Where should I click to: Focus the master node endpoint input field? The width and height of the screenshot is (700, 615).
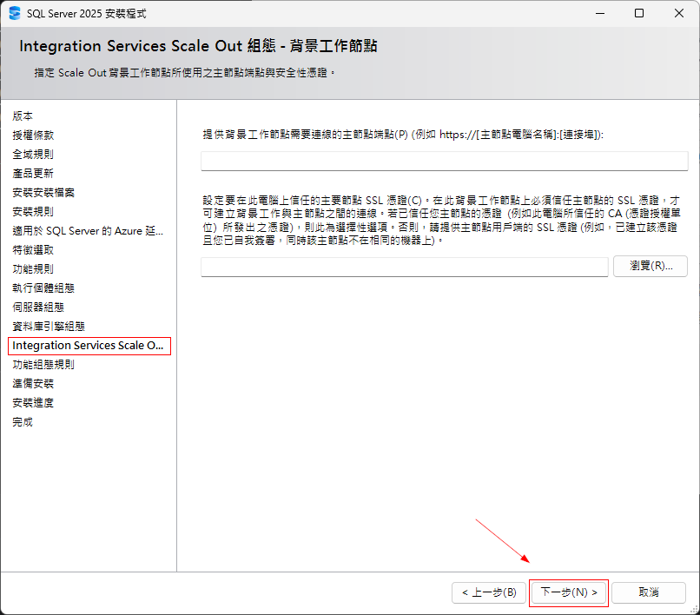[x=444, y=161]
